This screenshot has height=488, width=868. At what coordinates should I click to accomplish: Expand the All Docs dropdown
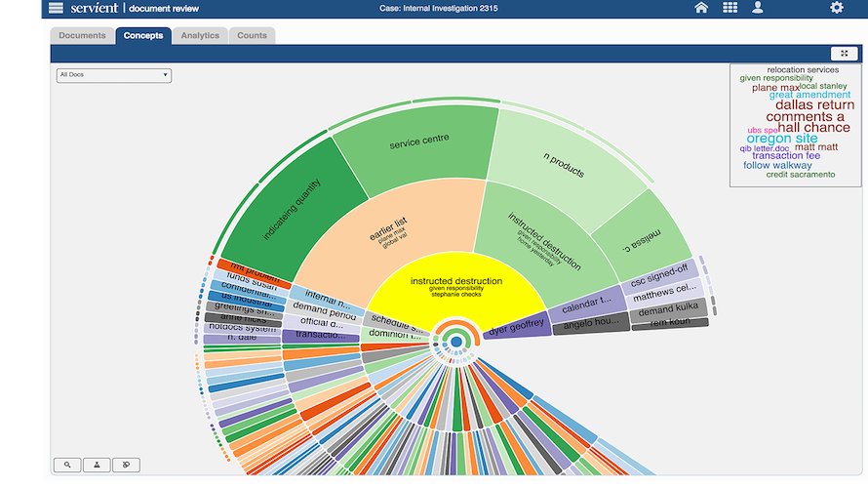[x=114, y=75]
